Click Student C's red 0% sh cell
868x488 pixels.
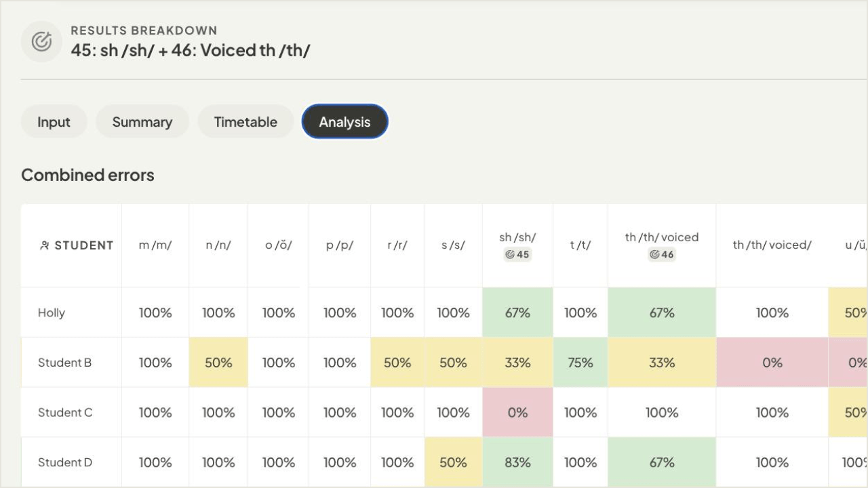click(517, 412)
